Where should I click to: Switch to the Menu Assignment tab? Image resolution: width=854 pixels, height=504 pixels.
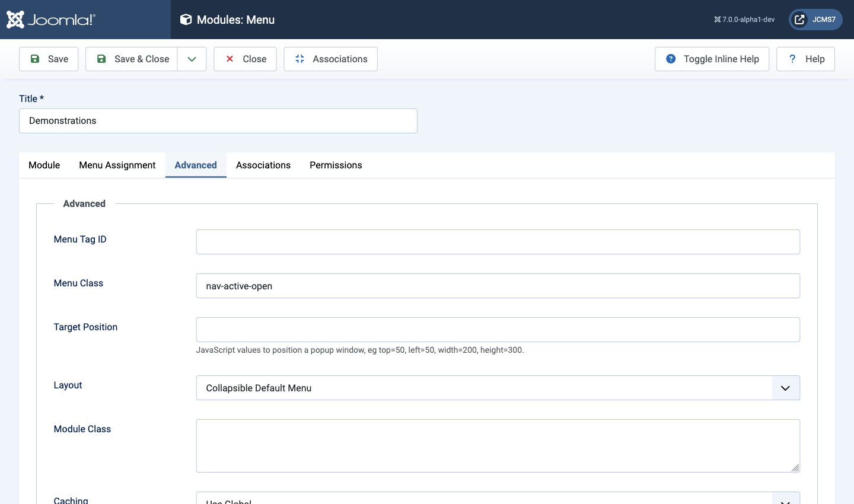pyautogui.click(x=117, y=165)
